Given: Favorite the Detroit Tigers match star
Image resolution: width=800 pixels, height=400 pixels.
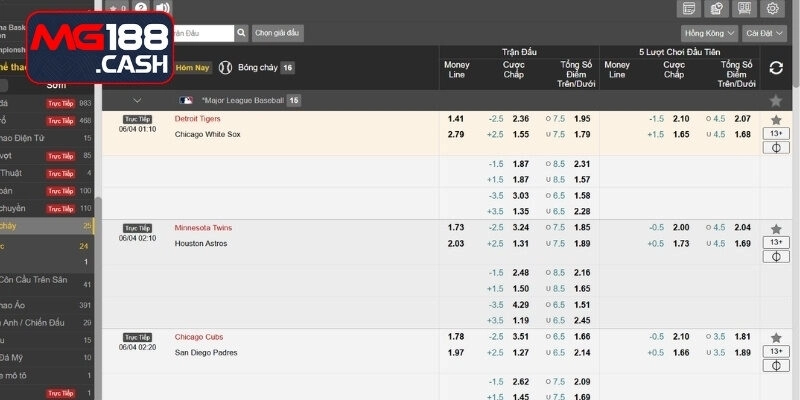Looking at the screenshot, I should pyautogui.click(x=776, y=119).
